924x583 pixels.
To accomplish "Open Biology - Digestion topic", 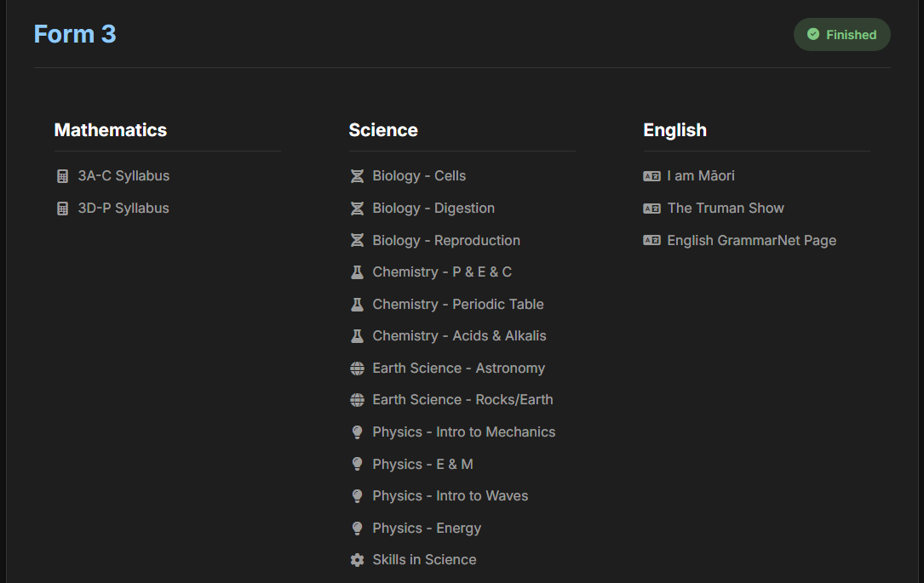I will (x=433, y=209).
